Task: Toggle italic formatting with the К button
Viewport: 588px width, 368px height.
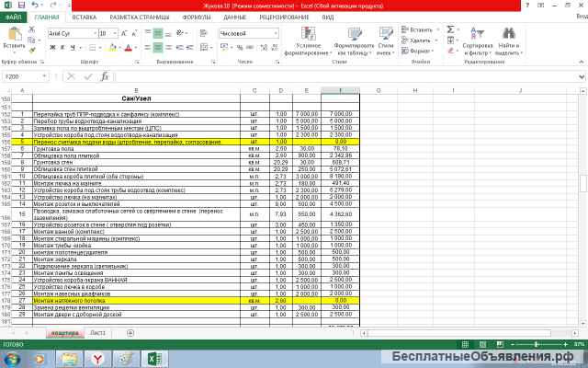Action: (59, 47)
